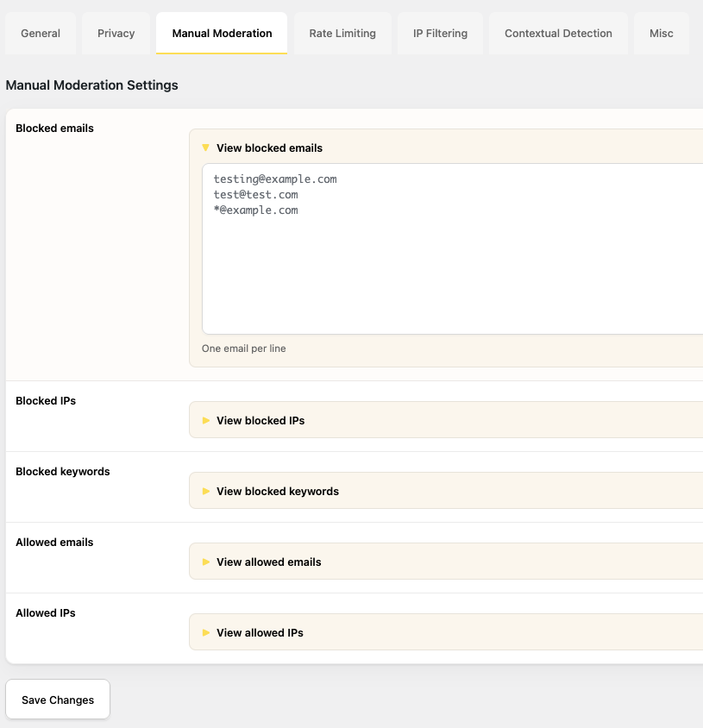Collapse the View blocked emails section label
The image size is (703, 728).
coord(269,148)
